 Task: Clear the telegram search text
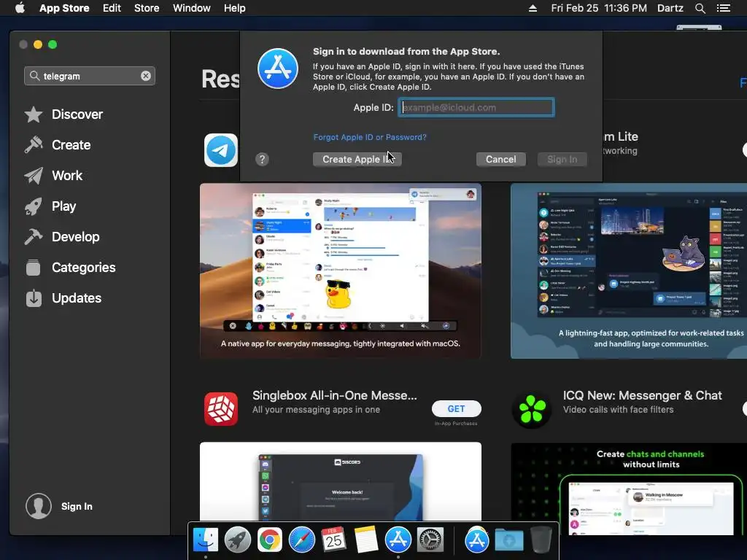[x=146, y=76]
